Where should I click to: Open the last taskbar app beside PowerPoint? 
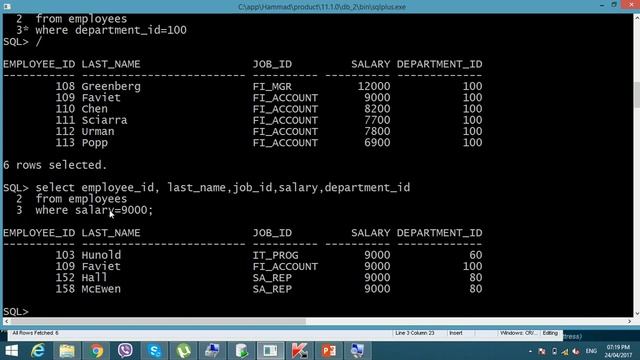point(357,351)
